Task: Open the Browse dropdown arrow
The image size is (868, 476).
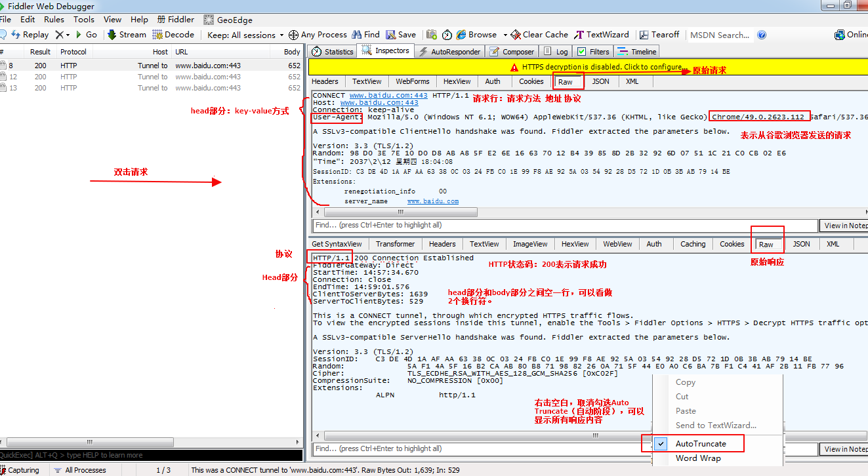Action: coord(505,35)
